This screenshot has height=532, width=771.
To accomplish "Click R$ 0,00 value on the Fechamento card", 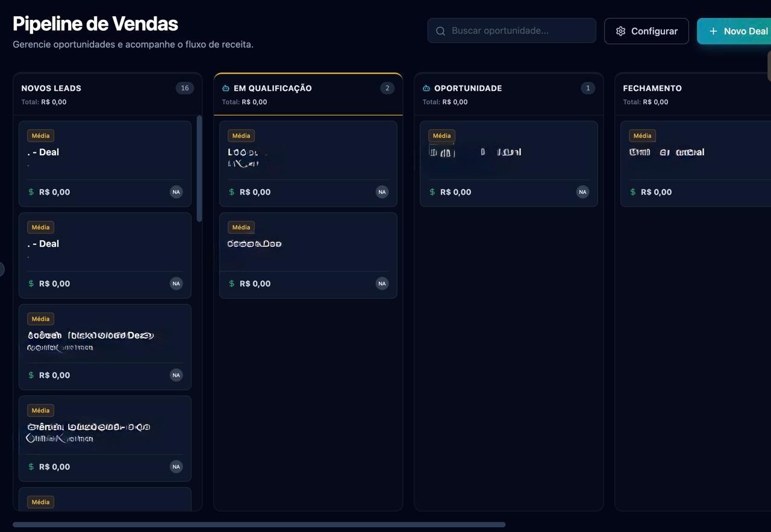I will (x=657, y=193).
